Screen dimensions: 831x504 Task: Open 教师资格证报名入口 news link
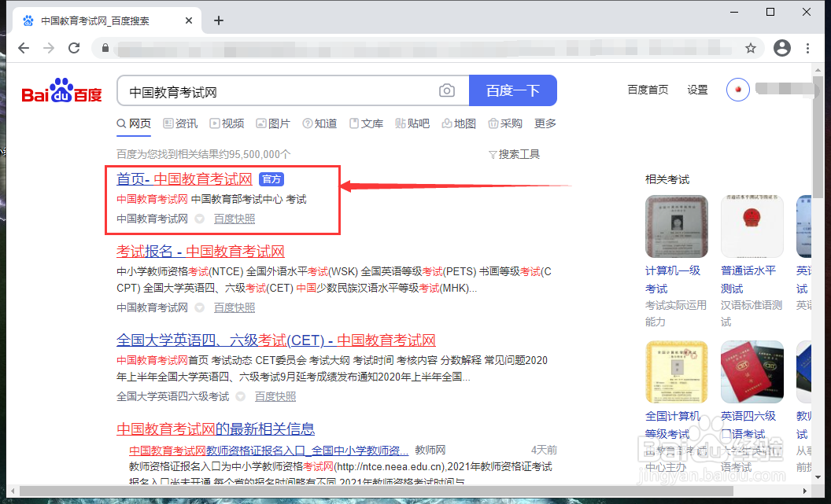[268, 451]
